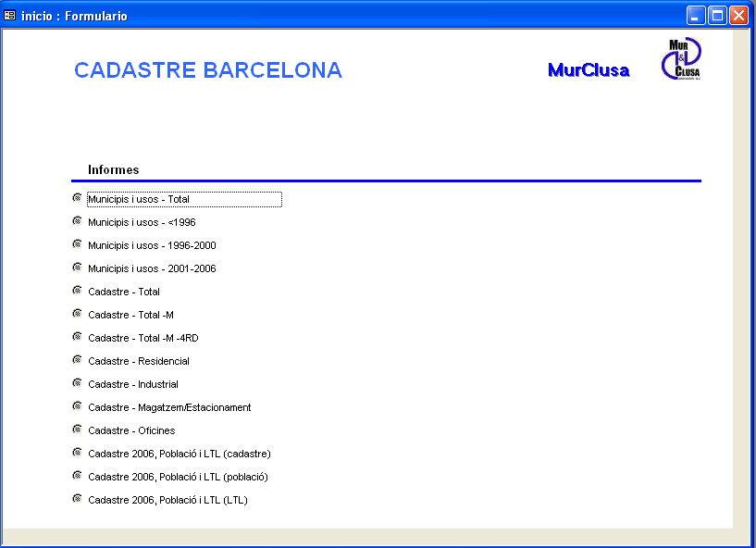Maximize the inicio Formulario window
Viewport: 756px width, 548px height.
717,16
